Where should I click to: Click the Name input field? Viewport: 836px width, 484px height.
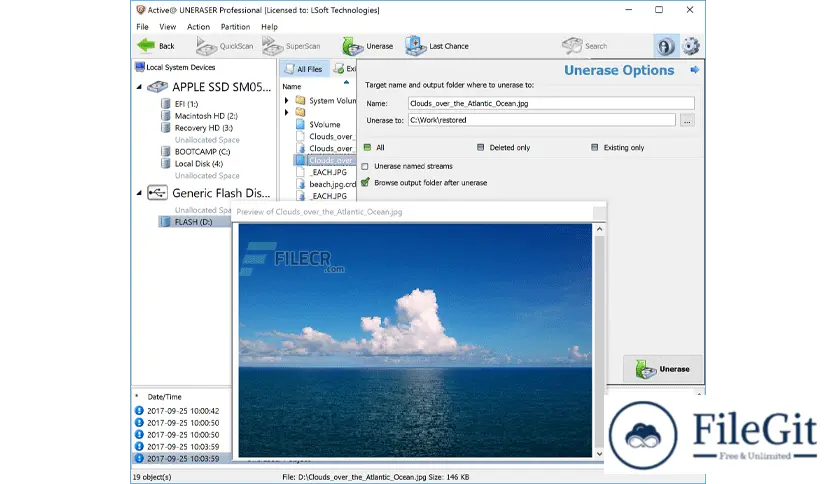tap(551, 103)
